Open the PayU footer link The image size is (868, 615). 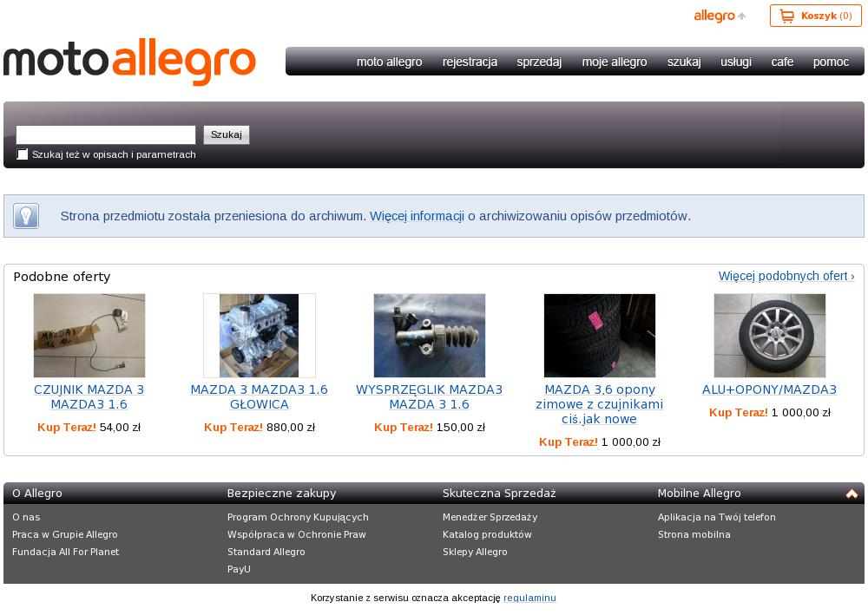(239, 569)
